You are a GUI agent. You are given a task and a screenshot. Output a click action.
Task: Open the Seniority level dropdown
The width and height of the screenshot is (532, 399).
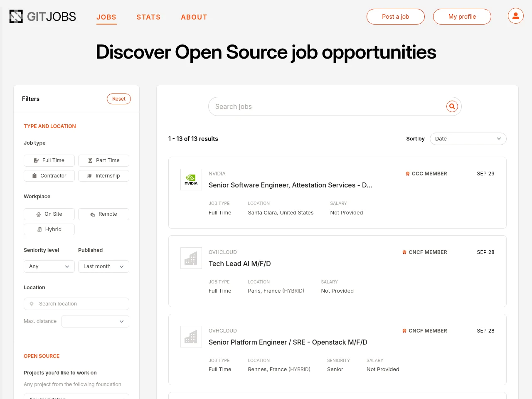click(49, 266)
